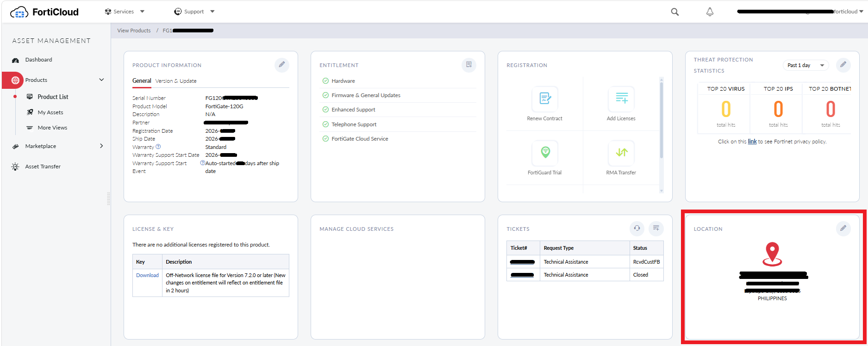This screenshot has width=868, height=346.
Task: Click the Top 20 Botnet count
Action: click(831, 109)
